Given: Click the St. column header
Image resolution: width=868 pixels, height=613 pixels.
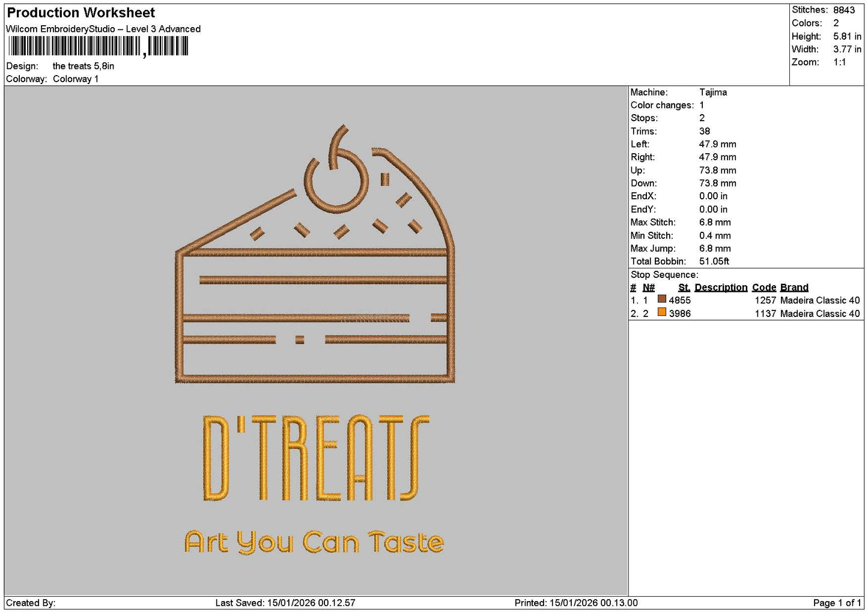Looking at the screenshot, I should 684,288.
